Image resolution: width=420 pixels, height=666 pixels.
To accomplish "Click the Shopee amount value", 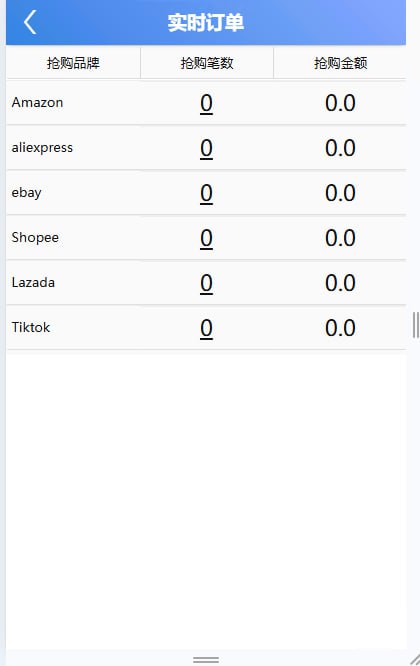I will [340, 238].
